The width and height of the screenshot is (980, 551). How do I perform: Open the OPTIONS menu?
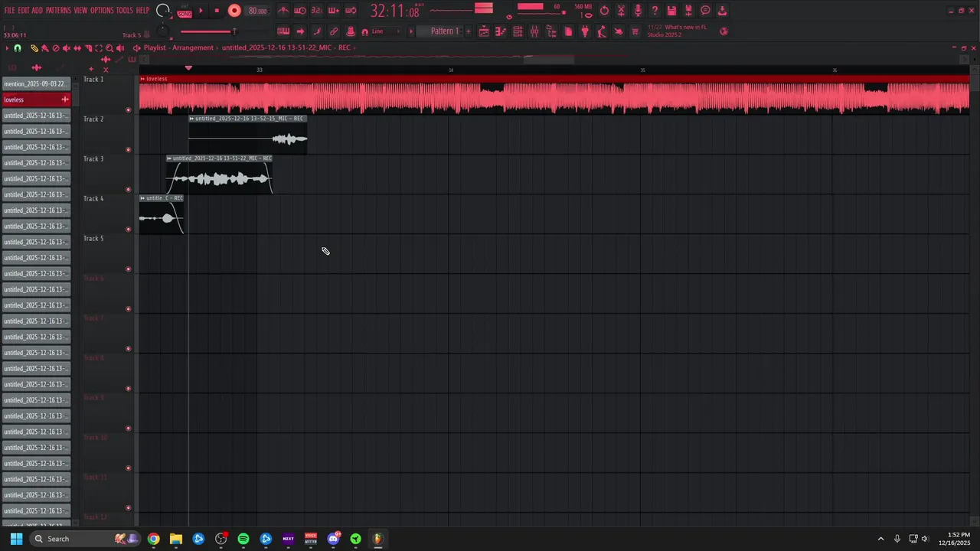click(x=102, y=11)
